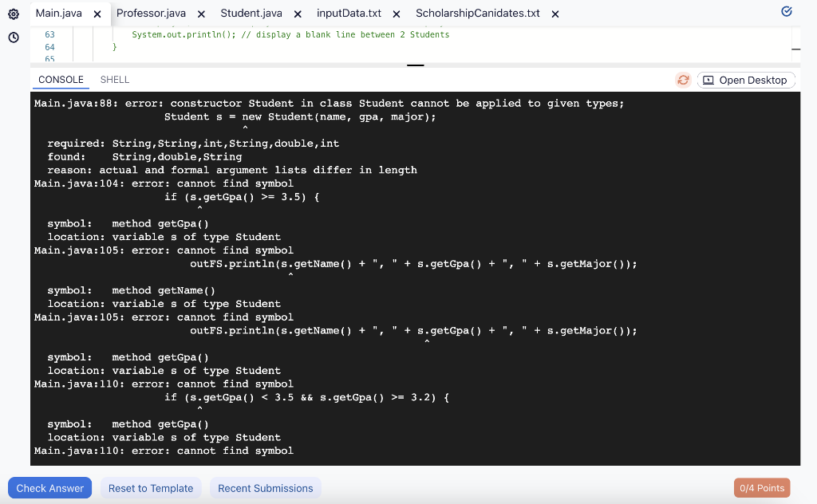Close the inputData.txt tab
Viewport: 817px width, 504px height.
396,14
